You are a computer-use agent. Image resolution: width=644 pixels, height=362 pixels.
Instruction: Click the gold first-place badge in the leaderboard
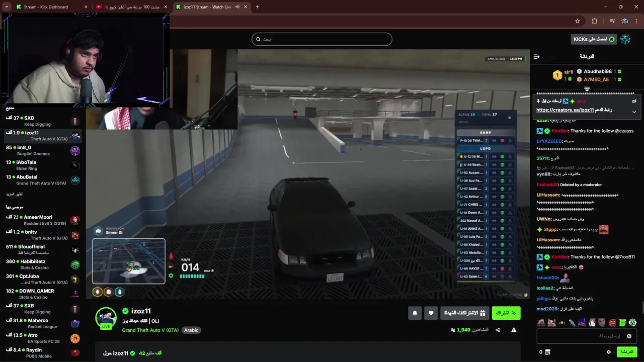tap(557, 75)
